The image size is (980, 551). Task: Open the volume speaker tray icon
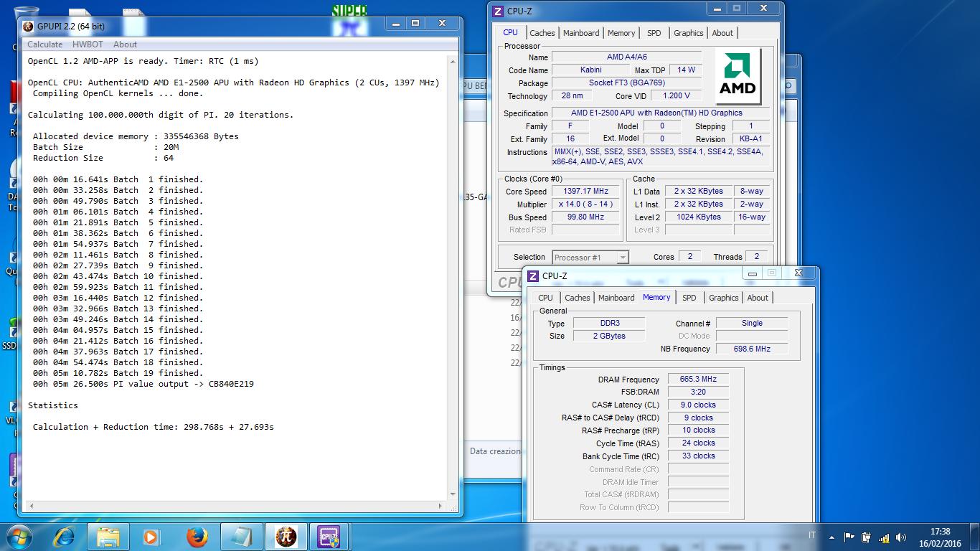(x=901, y=537)
